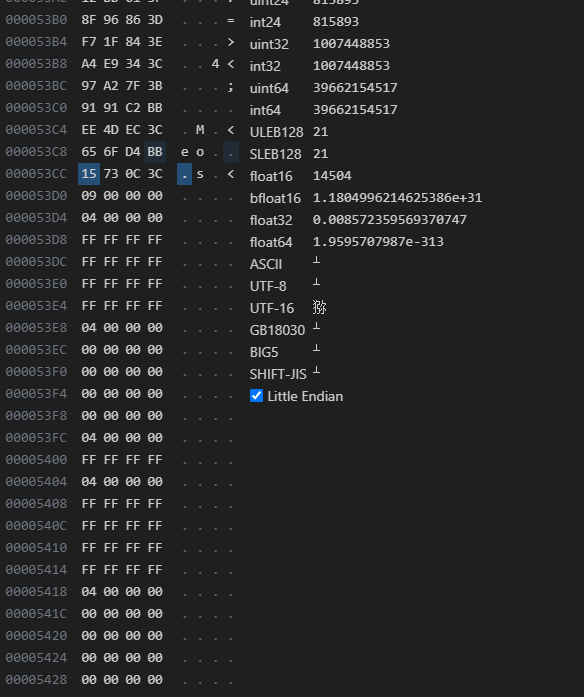The width and height of the screenshot is (584, 697).
Task: Click the int24 value 815893
Action: click(x=336, y=21)
